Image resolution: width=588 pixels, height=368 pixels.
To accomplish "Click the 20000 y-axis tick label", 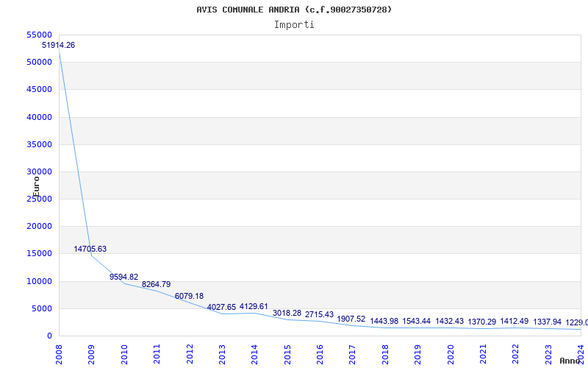I will point(40,227).
